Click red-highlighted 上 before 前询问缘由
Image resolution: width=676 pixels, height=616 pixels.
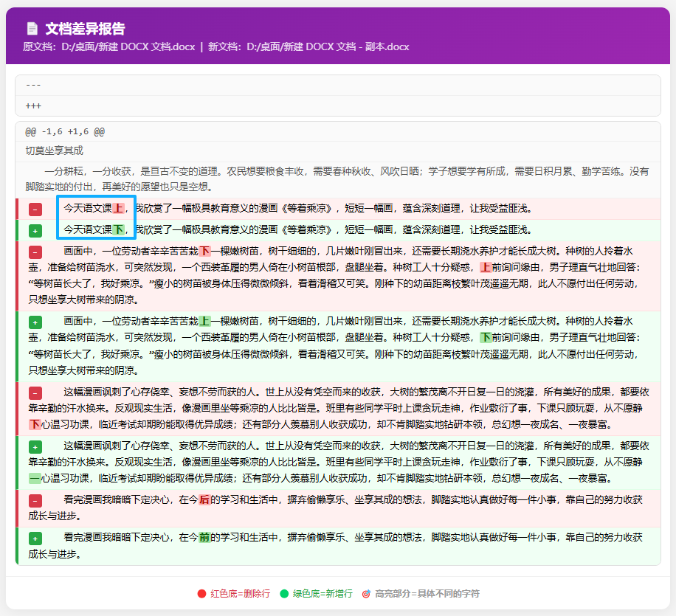click(486, 267)
